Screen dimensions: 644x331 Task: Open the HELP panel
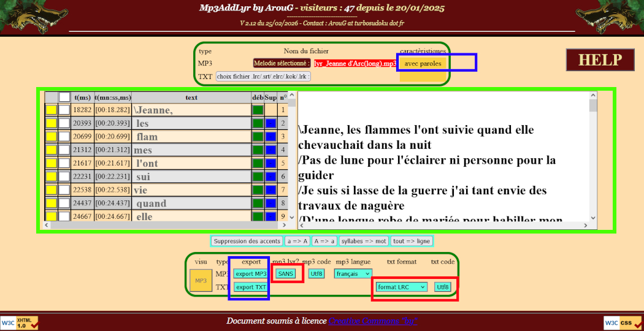(x=600, y=60)
